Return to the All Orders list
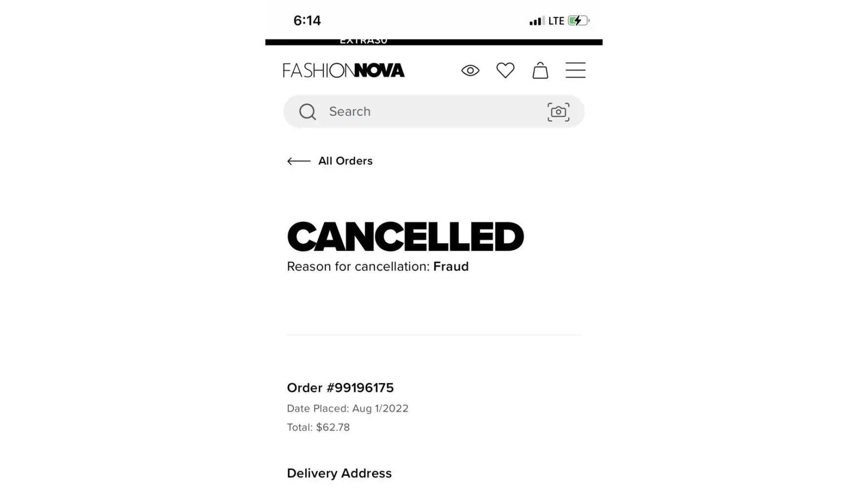This screenshot has height=488, width=868. [x=345, y=161]
